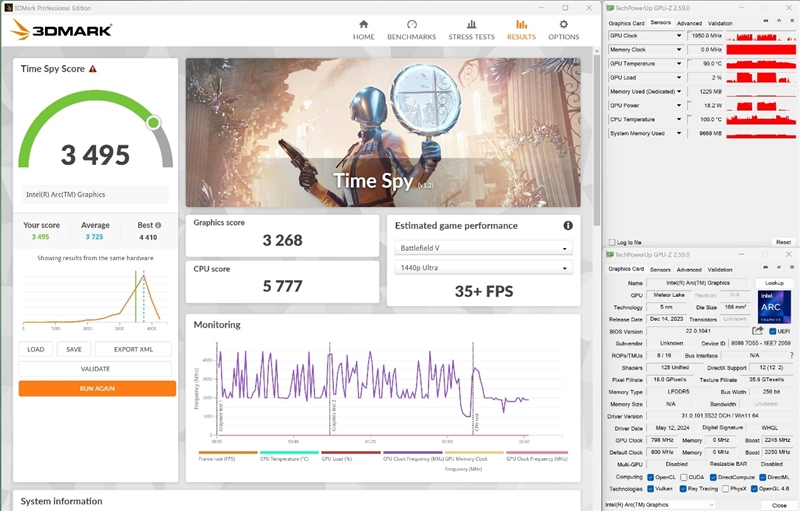Click the info icon next to Best
The width and height of the screenshot is (800, 511).
point(158,225)
